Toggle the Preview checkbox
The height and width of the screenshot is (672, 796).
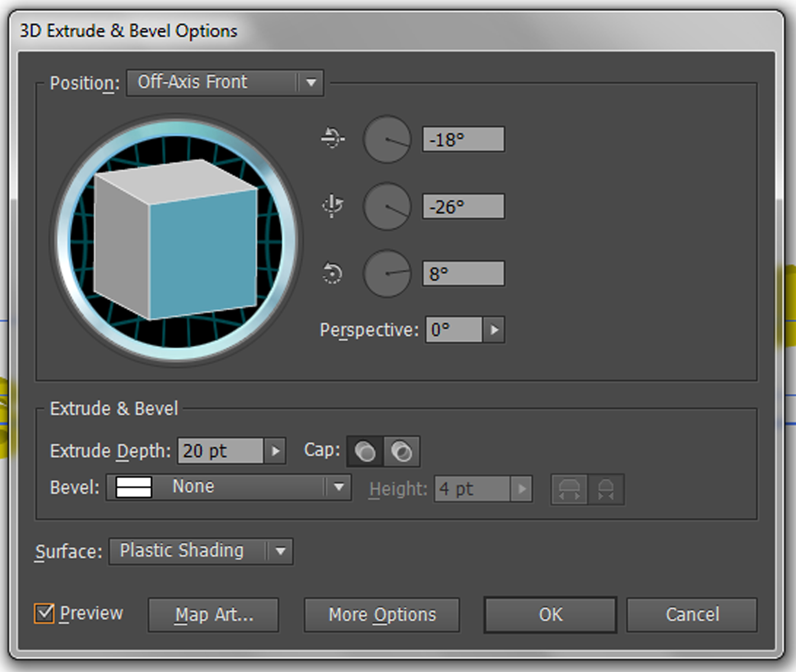pos(44,613)
